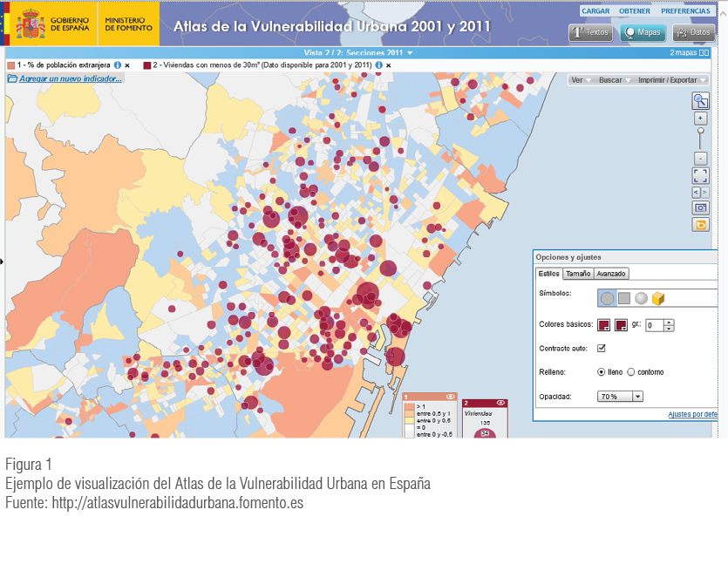Switch to the Tamaño tab
The image size is (728, 564).
579,274
